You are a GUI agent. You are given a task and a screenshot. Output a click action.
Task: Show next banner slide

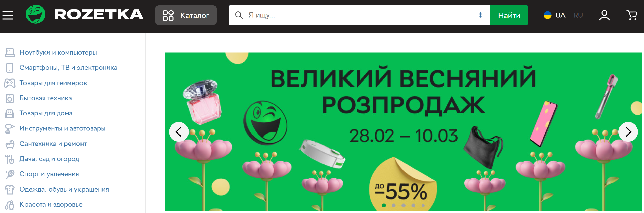[628, 132]
